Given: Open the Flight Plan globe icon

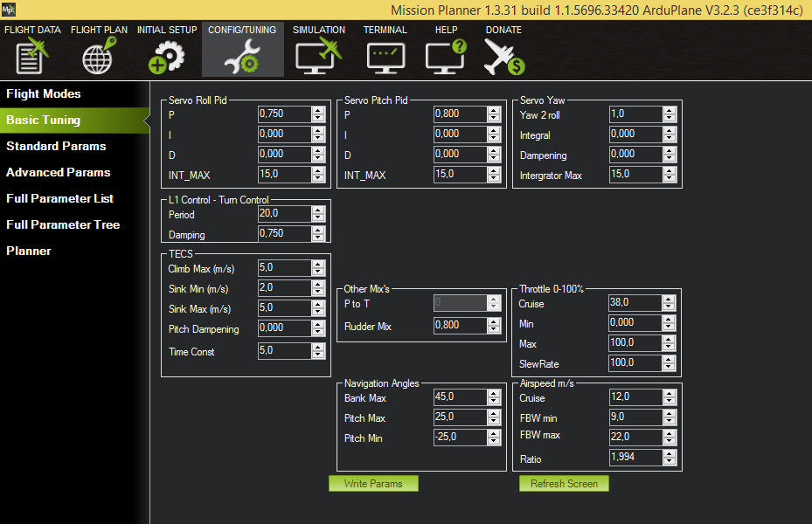Looking at the screenshot, I should [99, 56].
